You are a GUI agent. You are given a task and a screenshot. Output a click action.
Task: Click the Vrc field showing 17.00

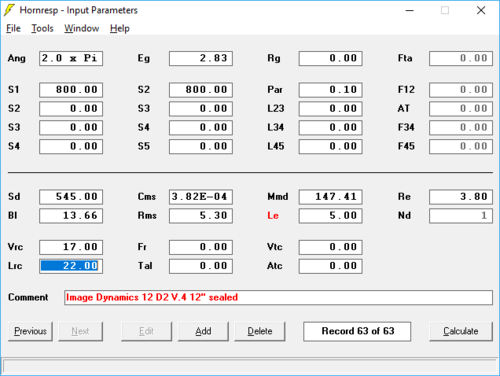(x=71, y=247)
